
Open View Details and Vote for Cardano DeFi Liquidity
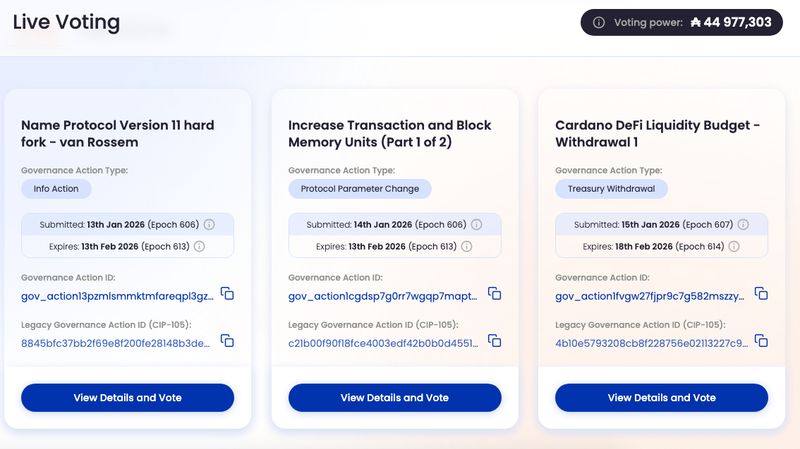point(662,397)
